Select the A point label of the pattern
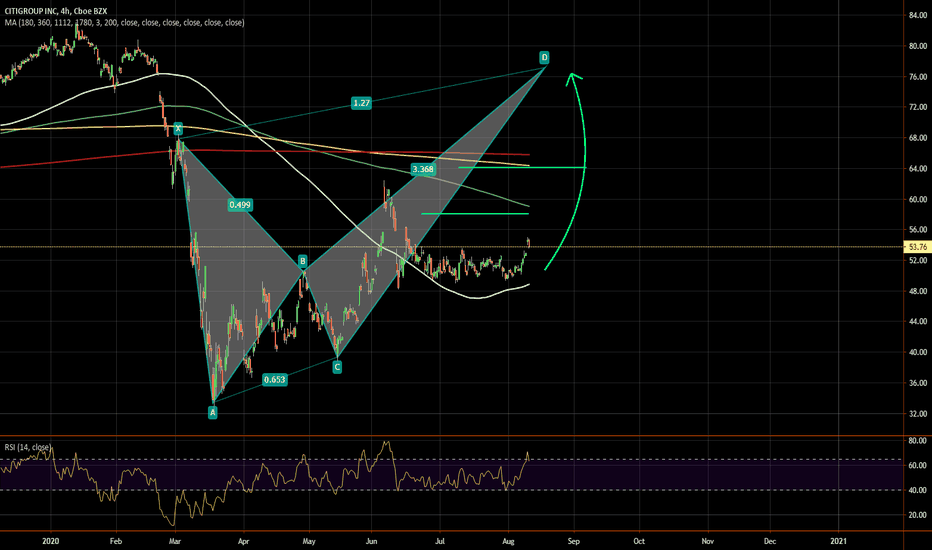The height and width of the screenshot is (550, 932). [x=213, y=412]
